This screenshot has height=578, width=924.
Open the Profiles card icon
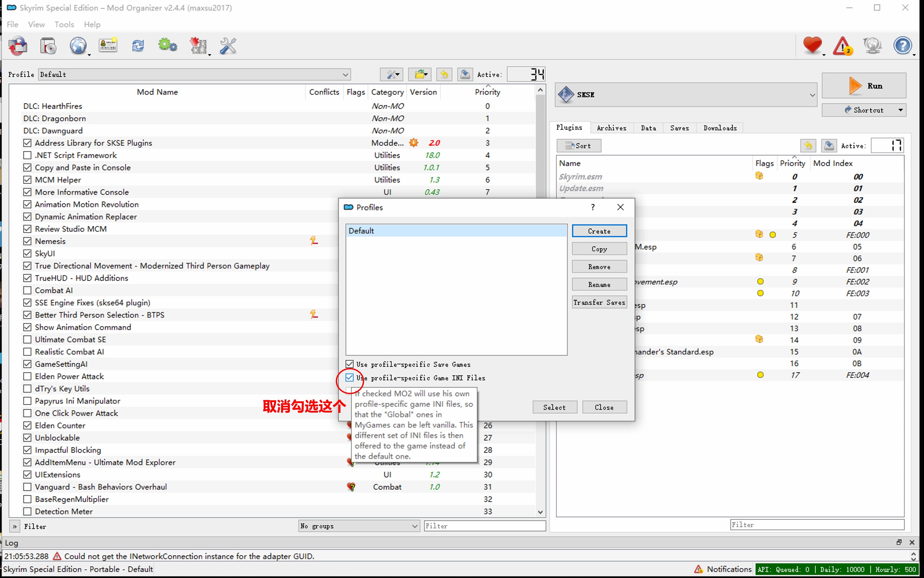point(108,46)
